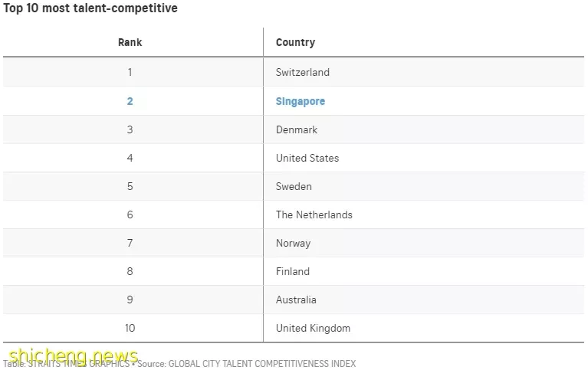Click the Country column header

[295, 42]
